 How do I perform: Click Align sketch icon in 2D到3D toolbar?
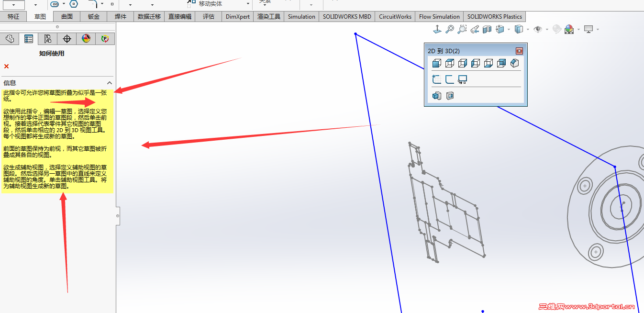pos(463,79)
